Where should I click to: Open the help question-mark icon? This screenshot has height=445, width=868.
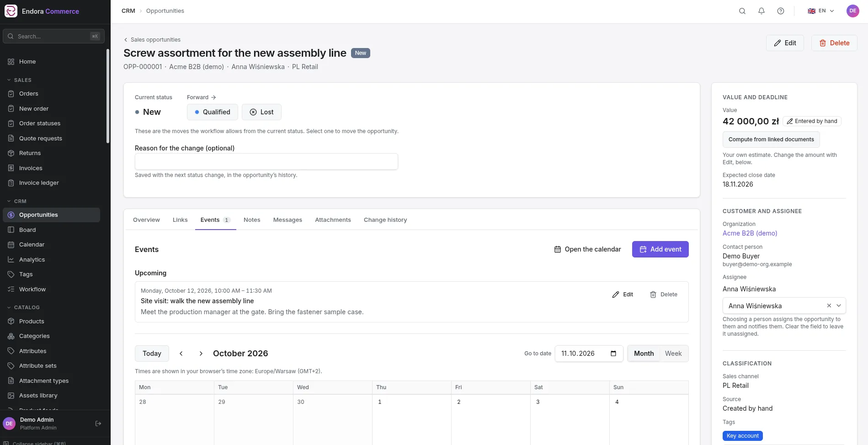[x=781, y=11]
